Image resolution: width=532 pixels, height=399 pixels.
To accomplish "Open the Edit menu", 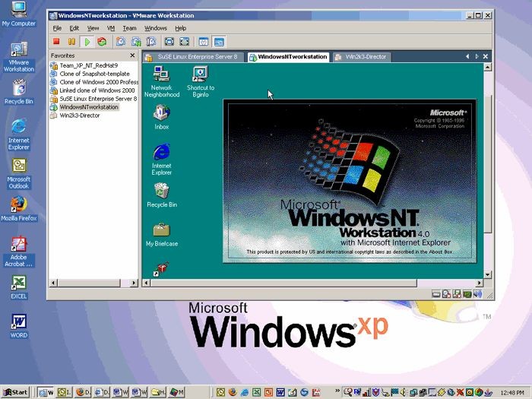I will (x=74, y=28).
